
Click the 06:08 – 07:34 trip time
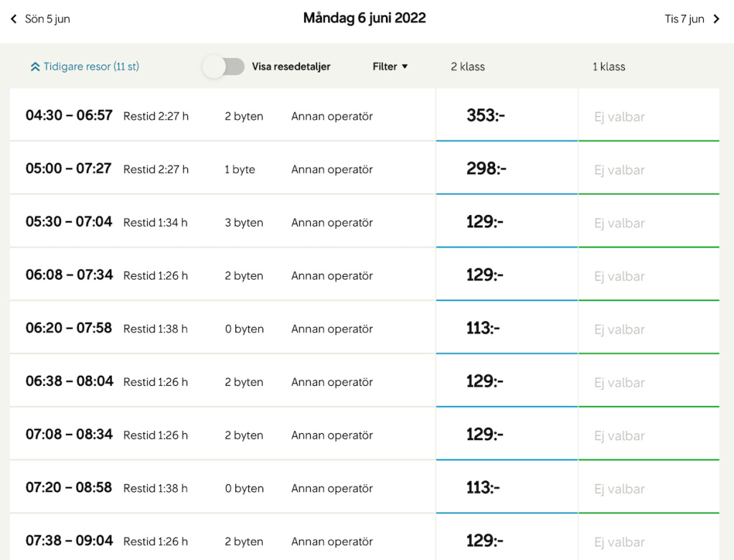coord(70,275)
